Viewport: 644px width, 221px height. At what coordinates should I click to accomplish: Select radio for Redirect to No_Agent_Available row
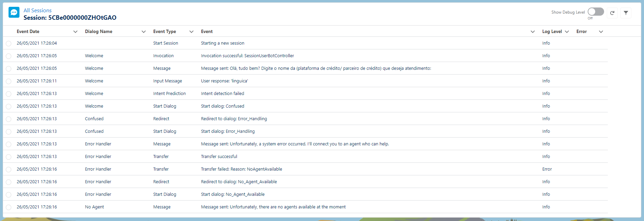pos(9,182)
